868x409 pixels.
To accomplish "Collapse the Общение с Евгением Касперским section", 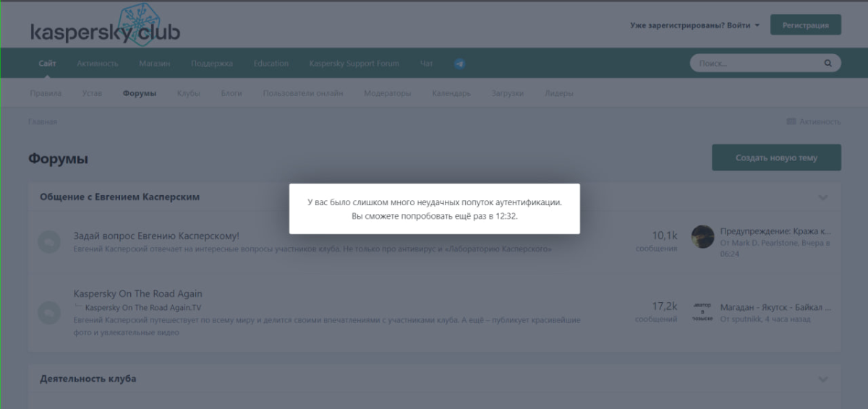I will click(822, 197).
